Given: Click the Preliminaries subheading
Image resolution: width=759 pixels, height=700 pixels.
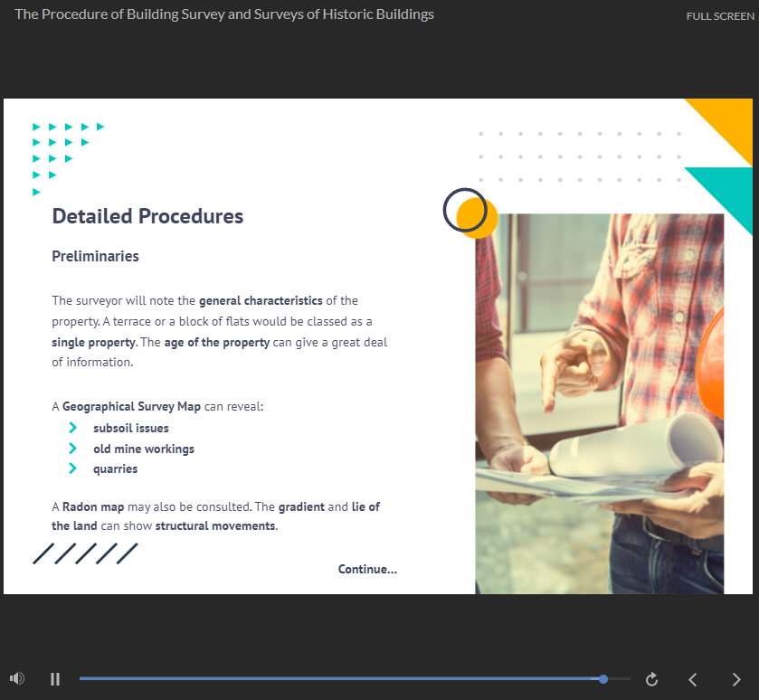Looking at the screenshot, I should [95, 256].
